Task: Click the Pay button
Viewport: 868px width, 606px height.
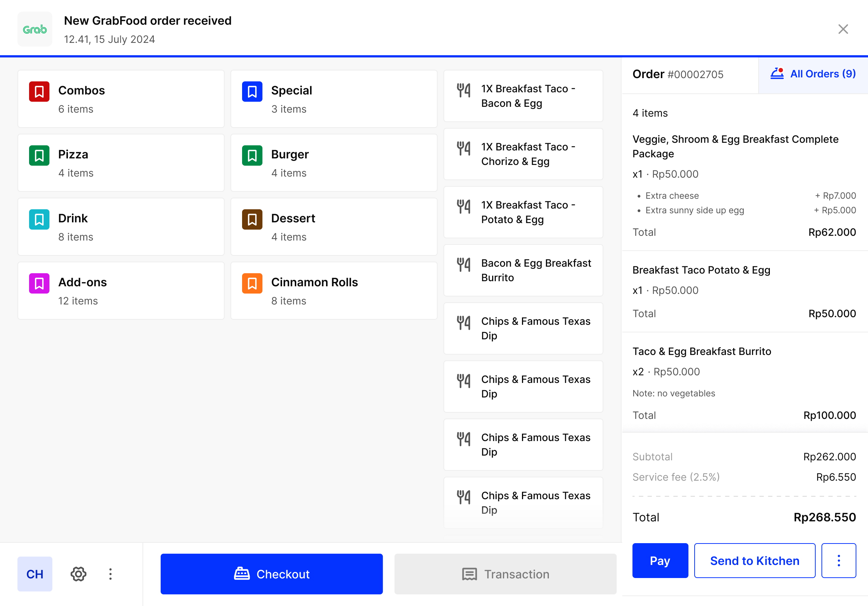Action: point(660,561)
